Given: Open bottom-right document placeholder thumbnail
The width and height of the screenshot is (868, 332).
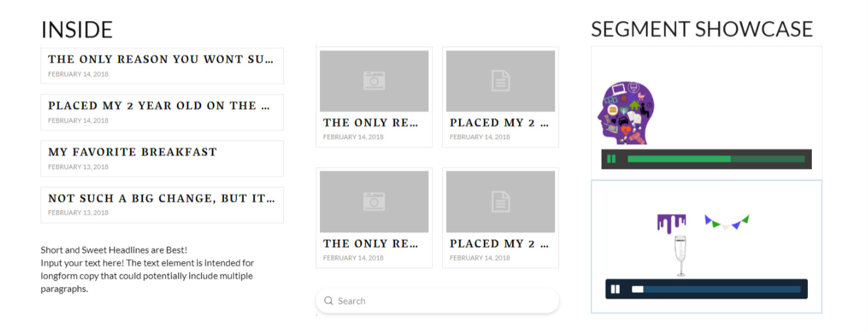Looking at the screenshot, I should pos(500,202).
